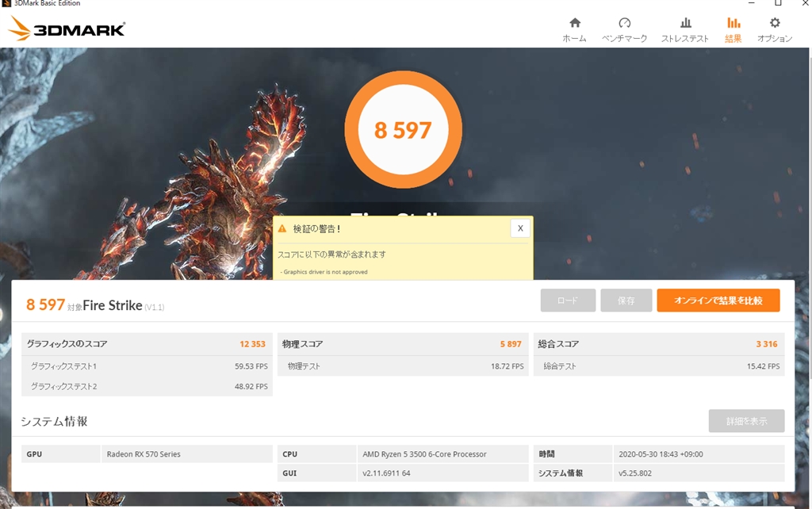Click the GUI version v2.11.6911 64

pyautogui.click(x=386, y=473)
